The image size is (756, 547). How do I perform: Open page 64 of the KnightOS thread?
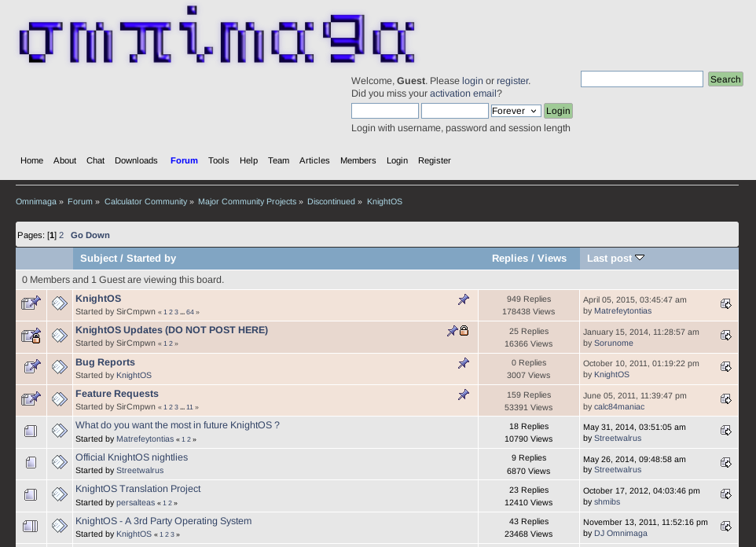click(x=190, y=312)
